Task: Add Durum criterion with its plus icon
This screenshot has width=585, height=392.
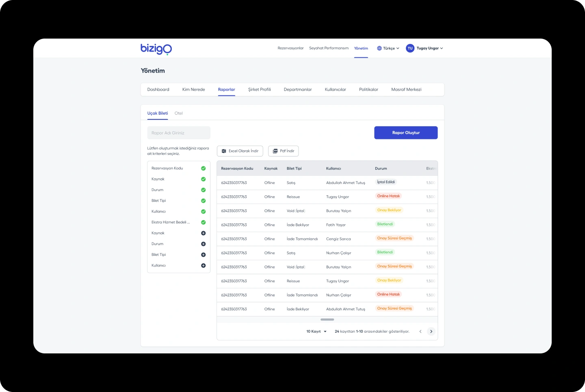Action: tap(204, 244)
